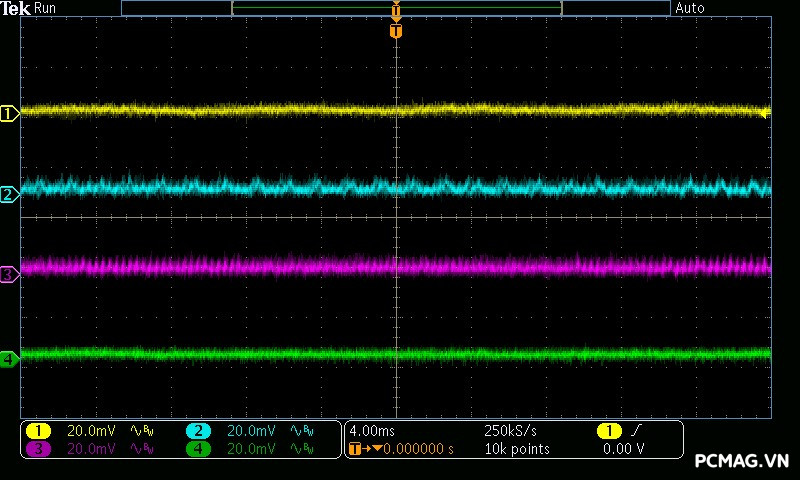800x480 pixels.
Task: Select the yellow channel 1 badge in readout
Action: point(38,431)
